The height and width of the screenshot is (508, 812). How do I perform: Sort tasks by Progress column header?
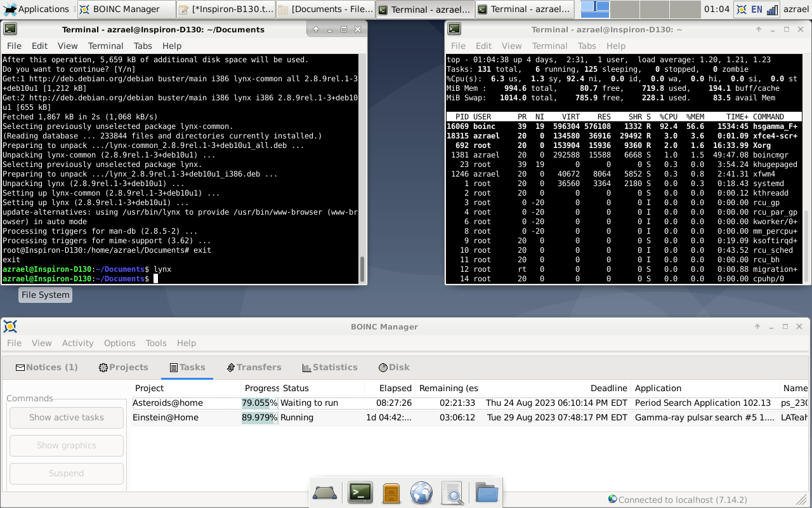coord(260,388)
